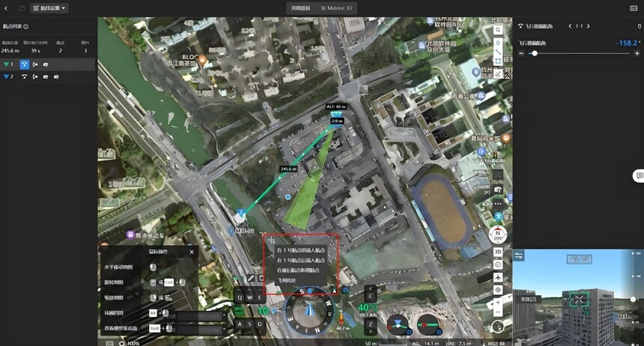Viewport: 644px width, 346px height.
Task: Click the pencil edit icon near waypoint
Action: (x=251, y=278)
